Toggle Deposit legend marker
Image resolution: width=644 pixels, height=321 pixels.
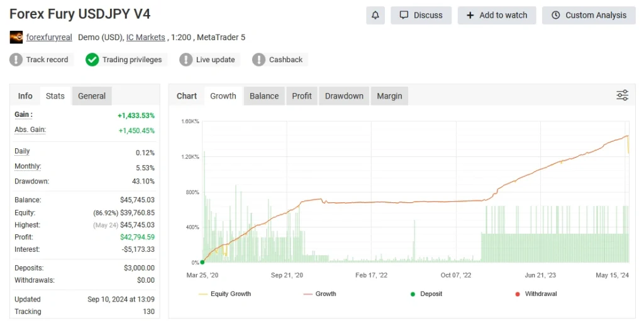[x=426, y=294]
